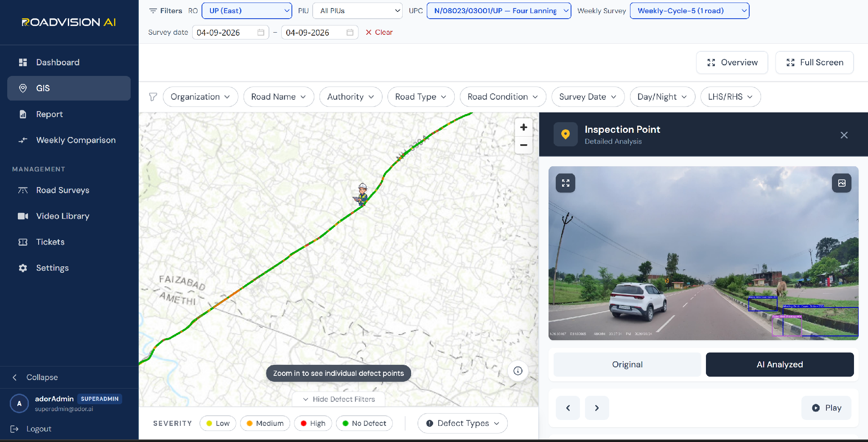Open the Video Library section
Image resolution: width=868 pixels, height=442 pixels.
pos(69,216)
